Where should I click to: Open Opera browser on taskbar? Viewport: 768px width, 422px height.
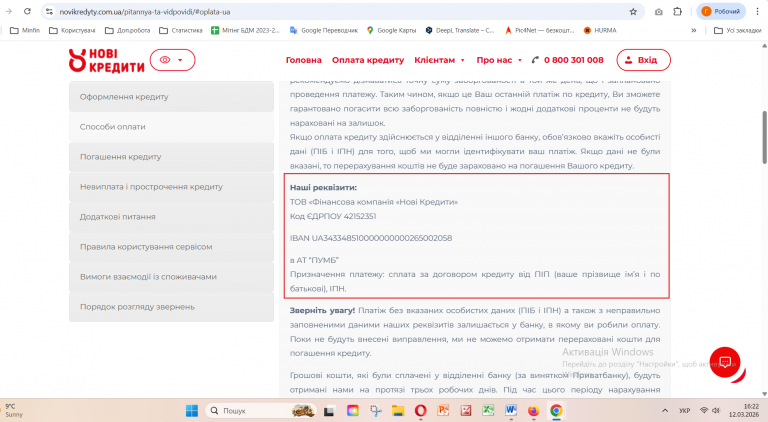[x=420, y=411]
